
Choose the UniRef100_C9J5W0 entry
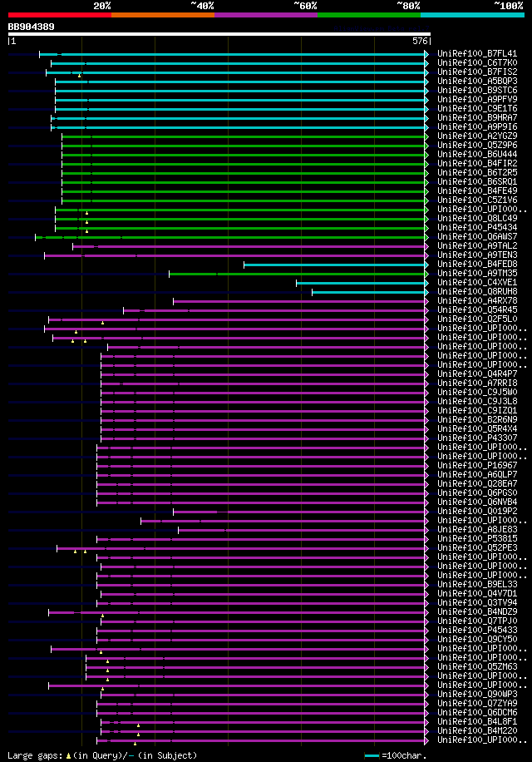477,392
